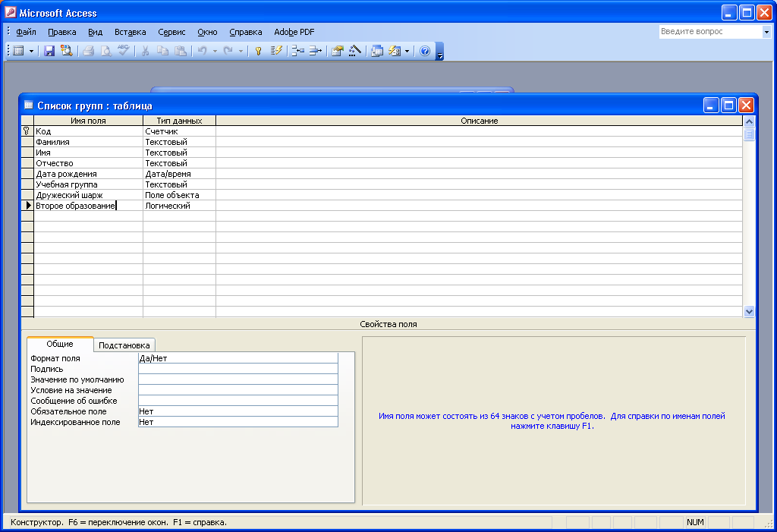Click the Paste clipboard icon
Image resolution: width=777 pixels, height=532 pixels.
pos(181,51)
